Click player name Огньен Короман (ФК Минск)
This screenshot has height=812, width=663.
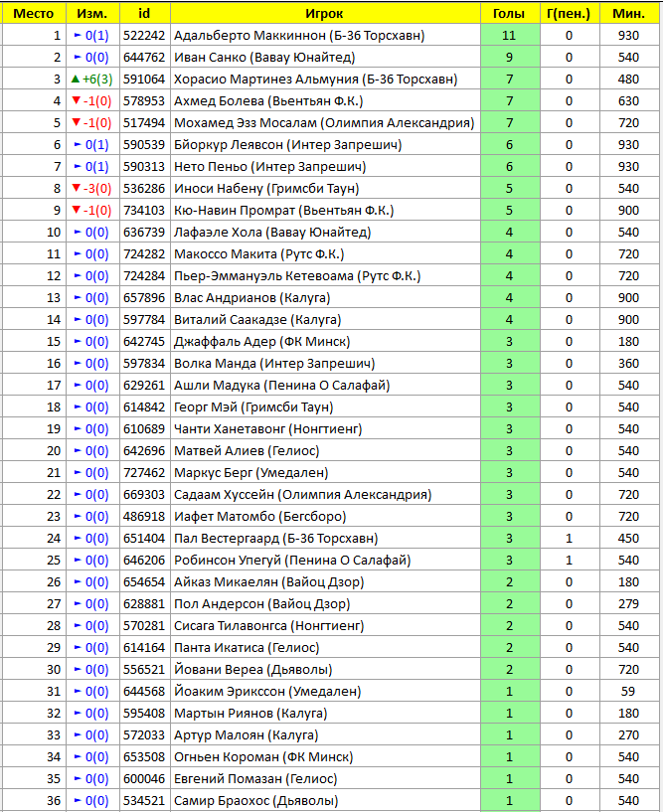coord(263,757)
